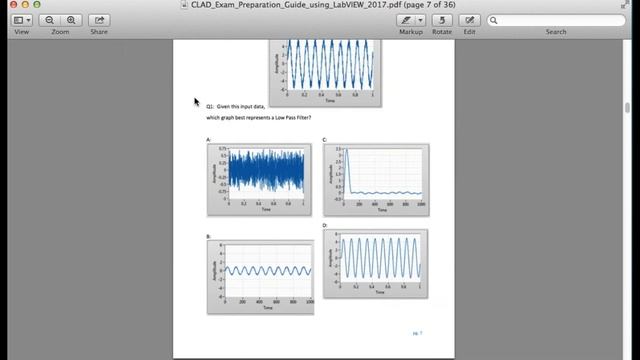Screen dimensions: 640x360
Task: Activate the Markup pen tool
Action: 406,20
